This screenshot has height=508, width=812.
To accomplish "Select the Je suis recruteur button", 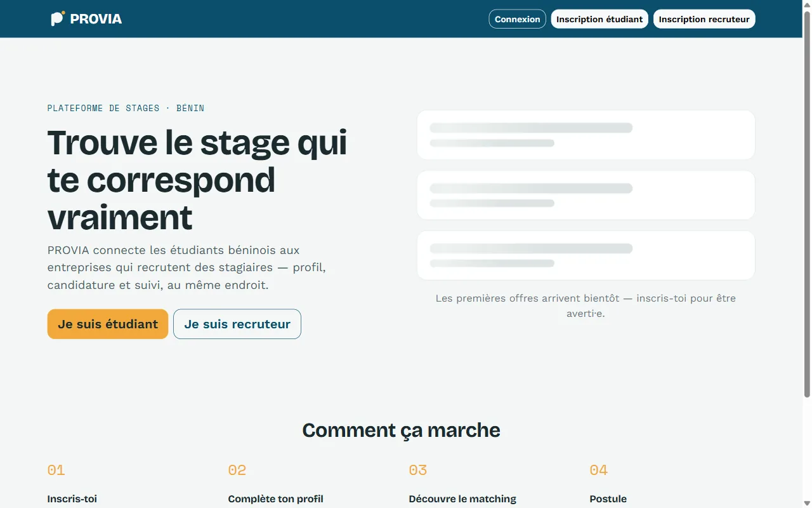I will coord(237,324).
